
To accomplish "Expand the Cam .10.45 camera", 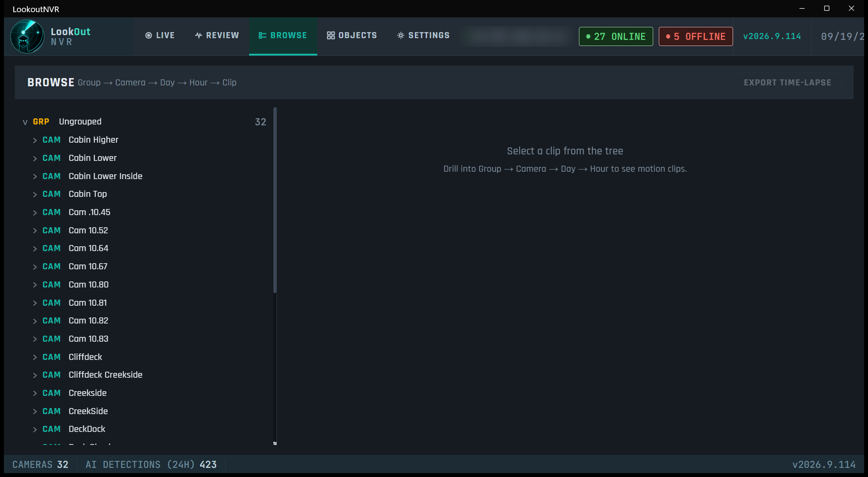I will point(35,212).
